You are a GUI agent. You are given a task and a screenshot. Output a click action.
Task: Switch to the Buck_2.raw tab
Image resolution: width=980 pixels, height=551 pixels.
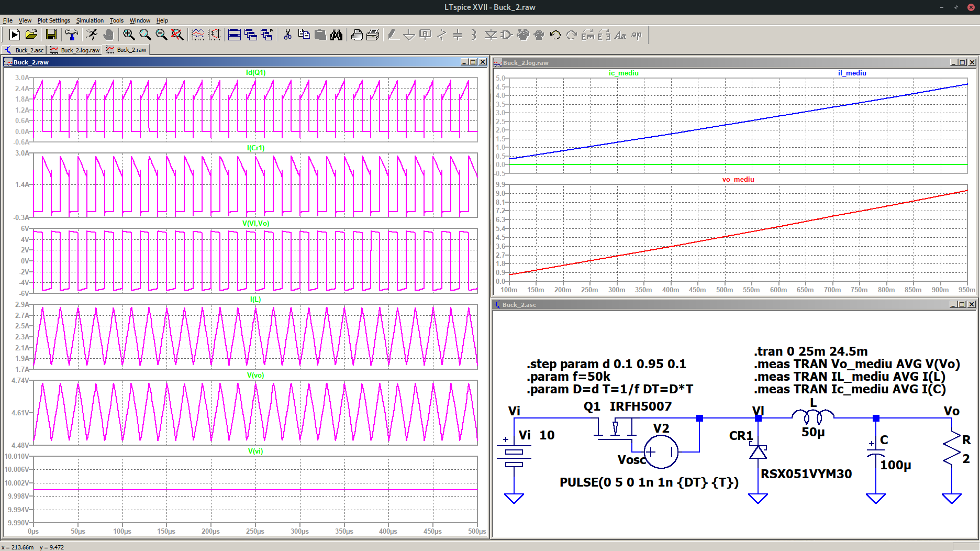pos(126,50)
